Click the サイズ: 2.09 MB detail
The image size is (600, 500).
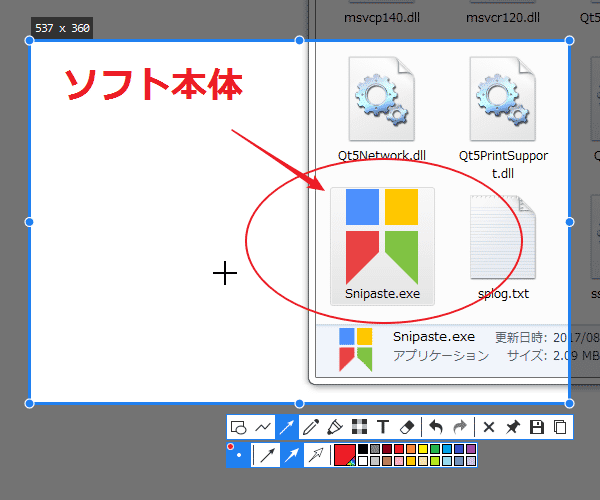(553, 356)
